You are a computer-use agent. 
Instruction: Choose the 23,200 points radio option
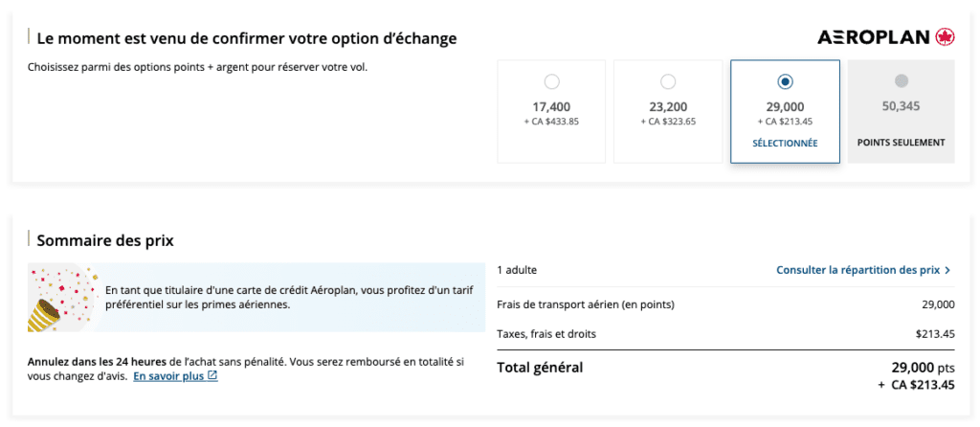click(668, 82)
